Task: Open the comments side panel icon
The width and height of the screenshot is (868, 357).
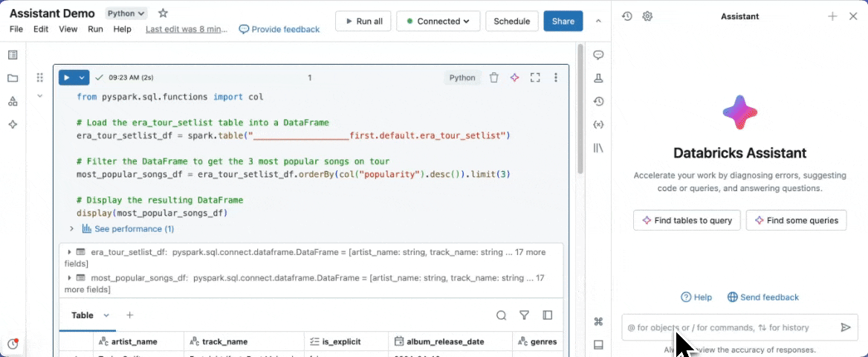Action: (x=598, y=55)
